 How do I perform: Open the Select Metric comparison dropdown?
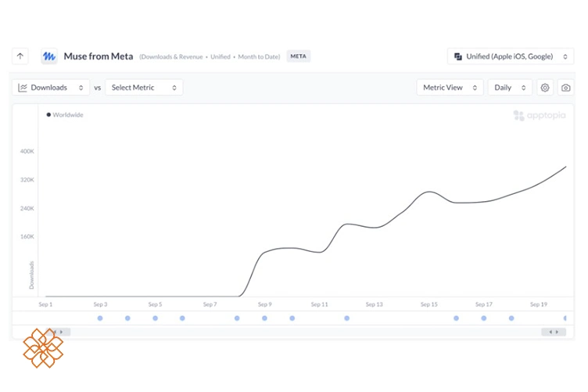144,88
